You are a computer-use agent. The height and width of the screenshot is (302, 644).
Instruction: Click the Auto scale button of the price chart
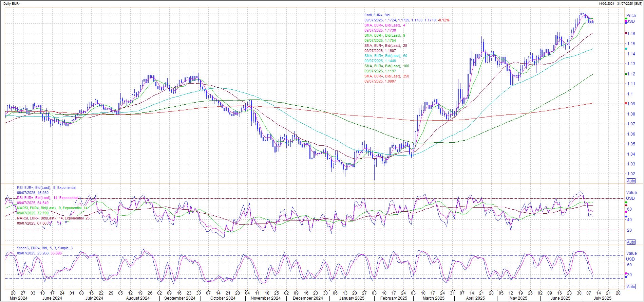[631, 181]
